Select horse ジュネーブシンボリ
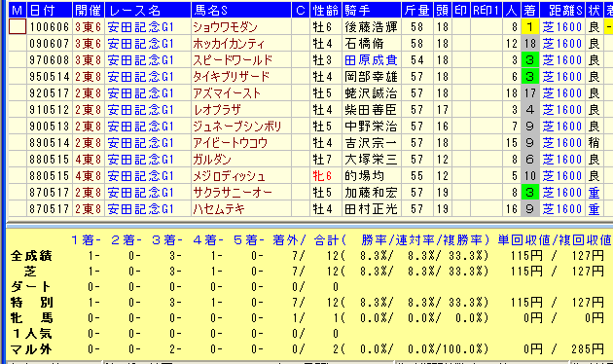The image size is (613, 364). [237, 127]
